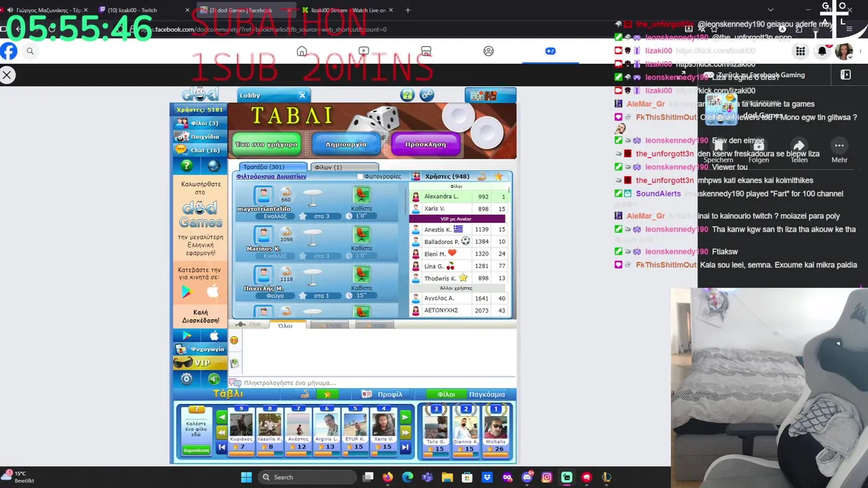Toggle the Φωτογραφίες checkbox
Image resolution: width=868 pixels, height=488 pixels.
(x=360, y=176)
